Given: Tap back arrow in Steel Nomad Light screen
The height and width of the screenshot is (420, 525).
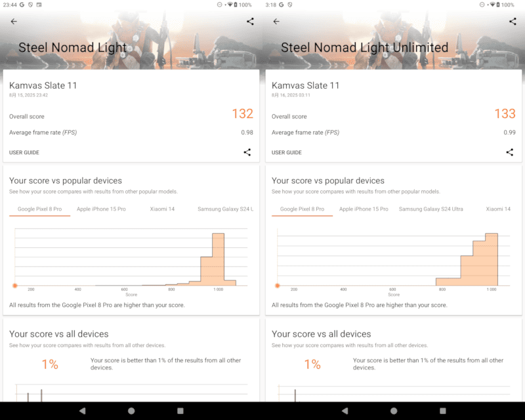Looking at the screenshot, I should (x=14, y=22).
